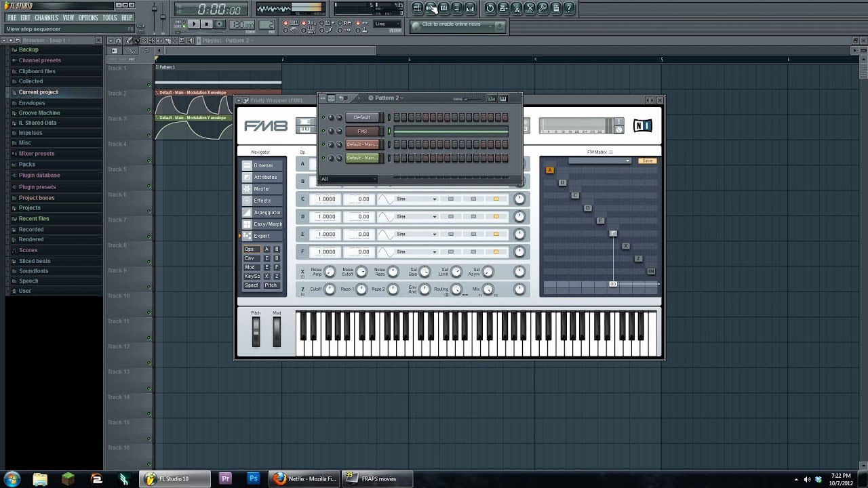Screen dimensions: 868x488
Task: Open operator F Sine waveform dropdown
Action: point(417,252)
